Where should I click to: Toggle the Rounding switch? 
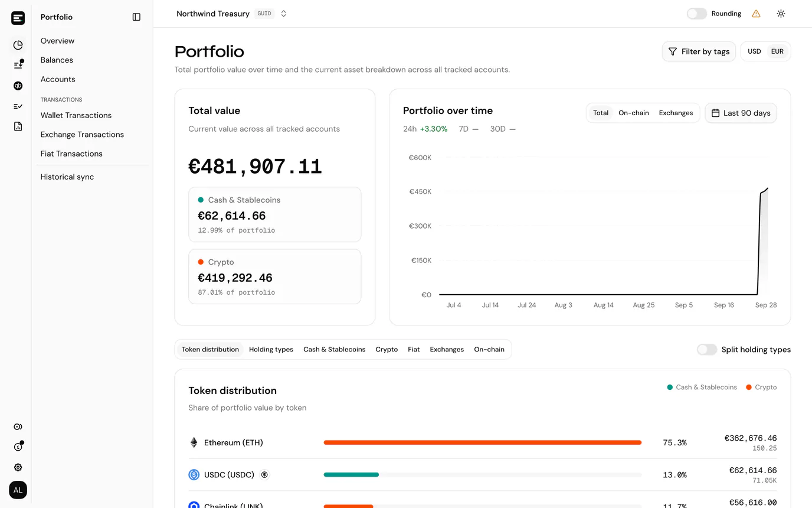[x=696, y=14]
